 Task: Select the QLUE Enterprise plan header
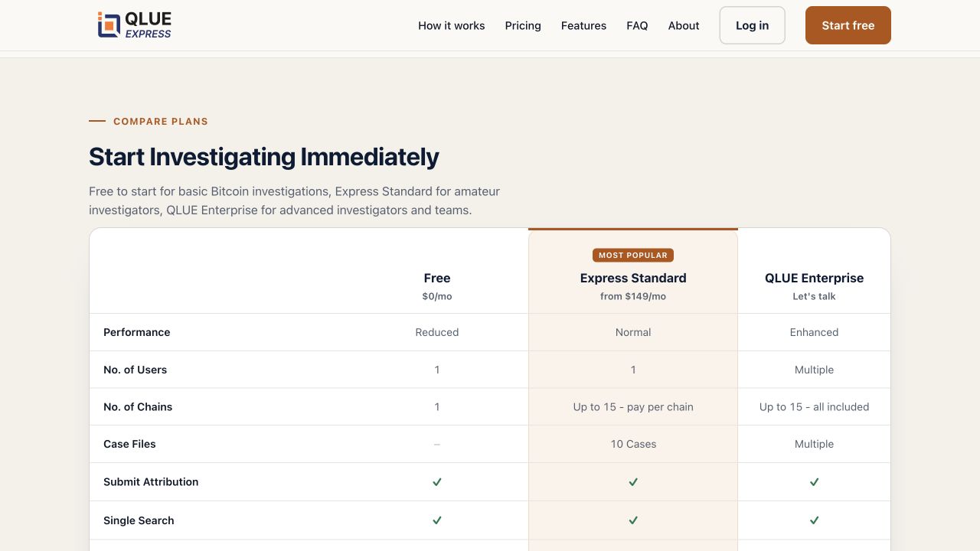(814, 278)
